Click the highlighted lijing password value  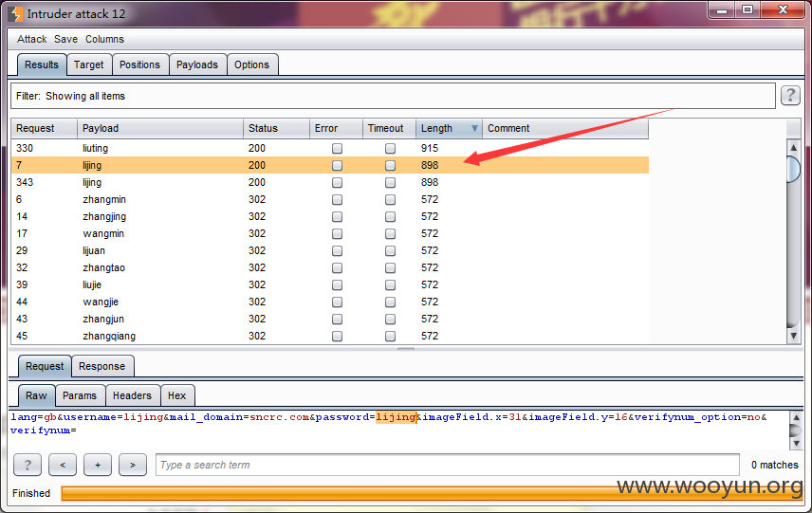pyautogui.click(x=397, y=417)
